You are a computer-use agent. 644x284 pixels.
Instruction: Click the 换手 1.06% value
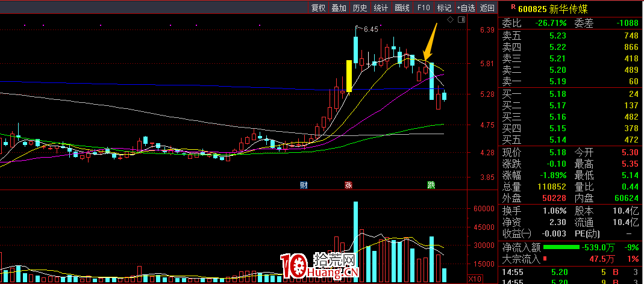coord(554,211)
